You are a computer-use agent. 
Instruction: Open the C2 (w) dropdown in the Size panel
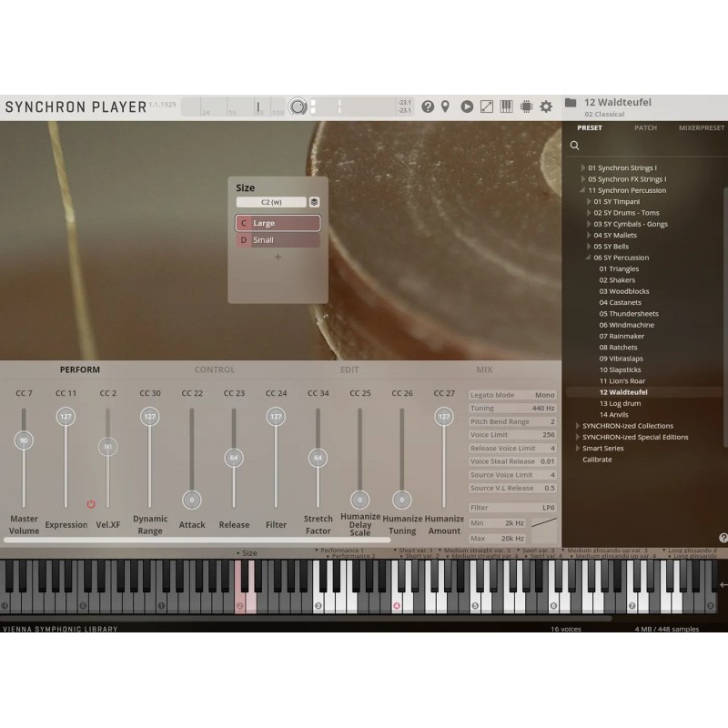[272, 202]
